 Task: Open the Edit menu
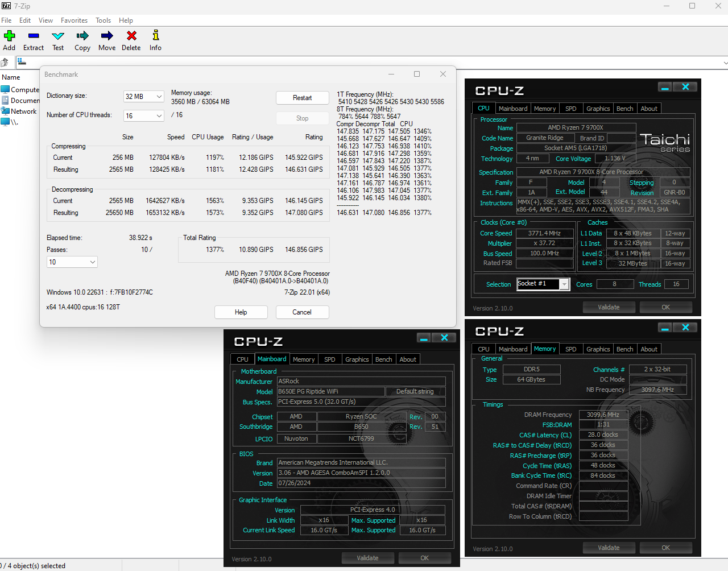point(25,20)
